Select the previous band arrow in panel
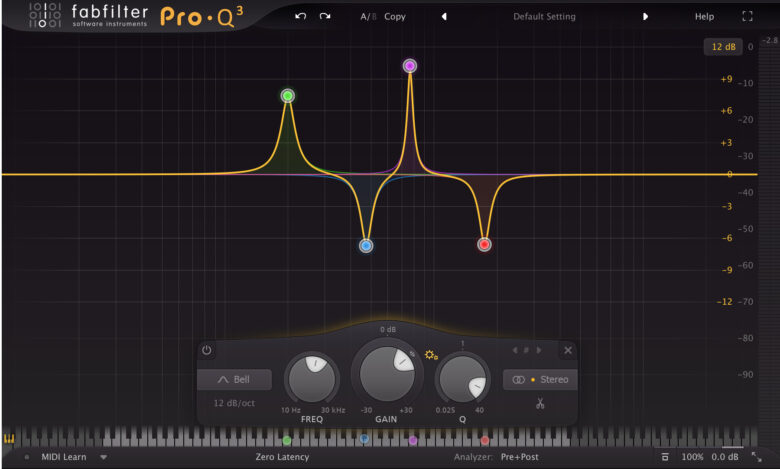Image resolution: width=780 pixels, height=469 pixels. click(x=515, y=350)
